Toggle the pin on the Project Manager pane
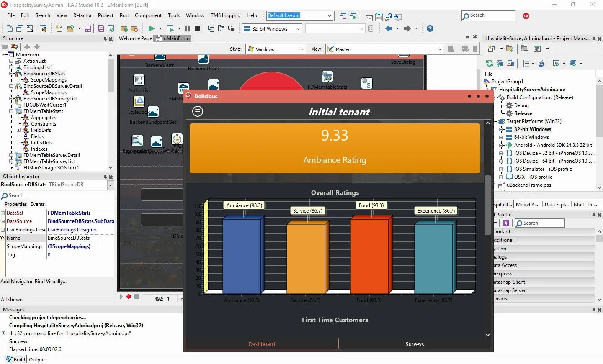 (x=594, y=39)
